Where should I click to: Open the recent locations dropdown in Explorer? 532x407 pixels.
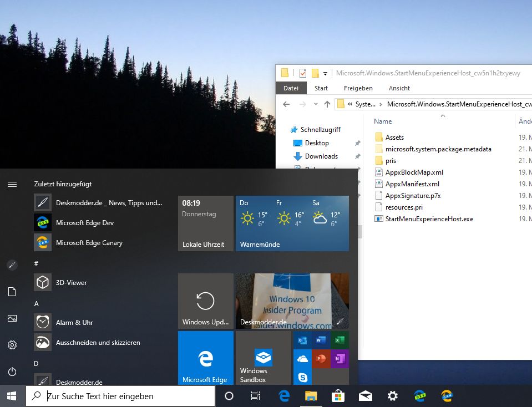coord(316,104)
